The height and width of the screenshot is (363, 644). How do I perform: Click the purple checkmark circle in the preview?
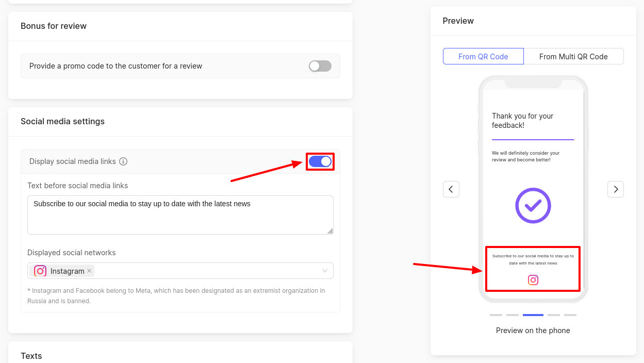click(533, 206)
